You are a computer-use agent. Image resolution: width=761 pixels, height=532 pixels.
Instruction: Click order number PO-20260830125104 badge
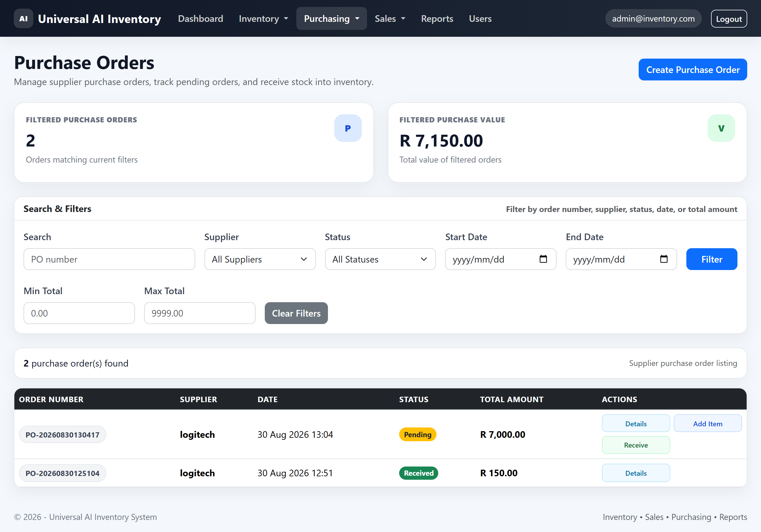coord(62,473)
